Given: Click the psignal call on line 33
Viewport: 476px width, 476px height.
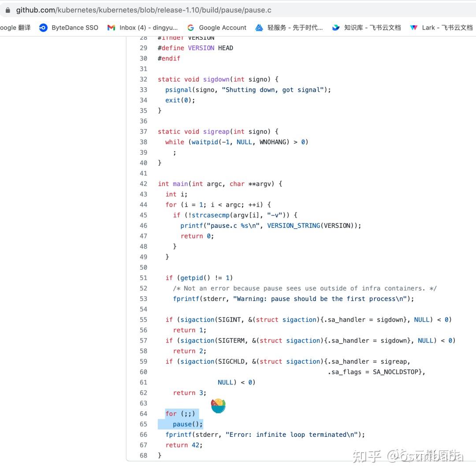Looking at the screenshot, I should click(178, 90).
